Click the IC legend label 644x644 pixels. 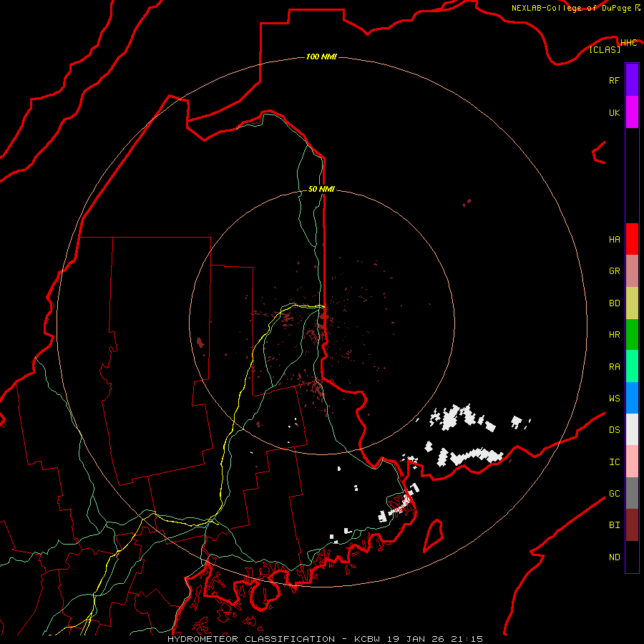click(615, 462)
